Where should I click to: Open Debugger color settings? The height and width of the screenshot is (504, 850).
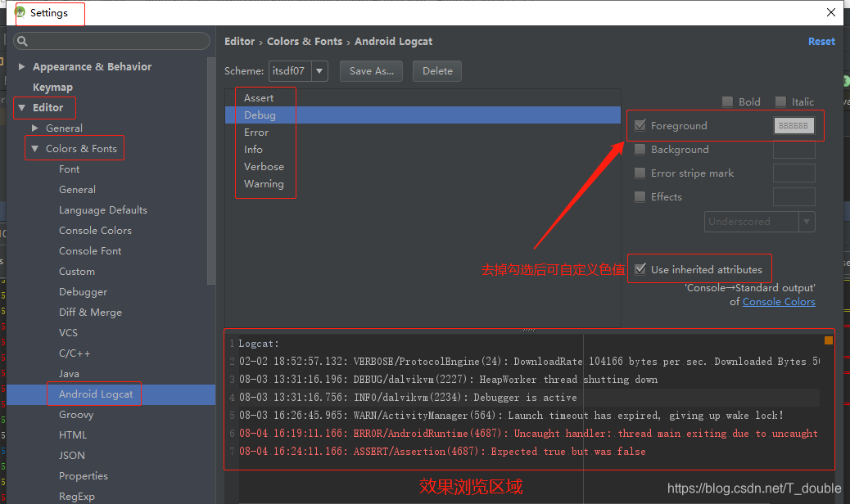pos(83,292)
